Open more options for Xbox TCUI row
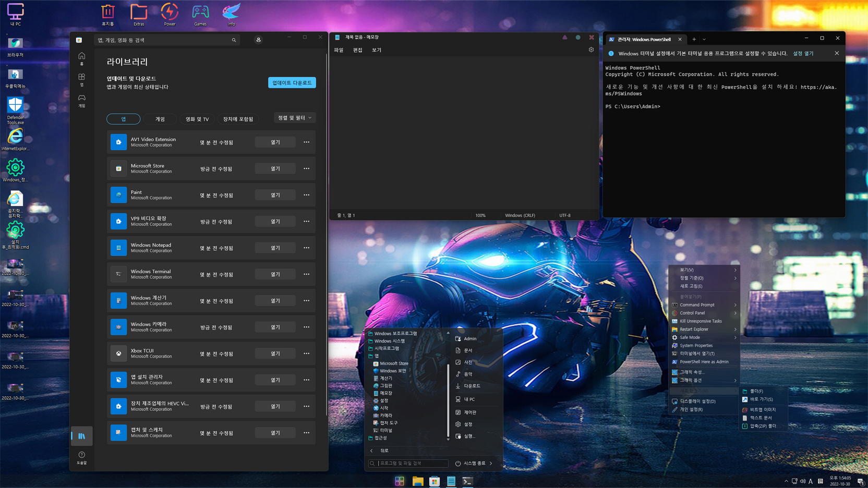Viewport: 868px width, 488px height. 306,353
